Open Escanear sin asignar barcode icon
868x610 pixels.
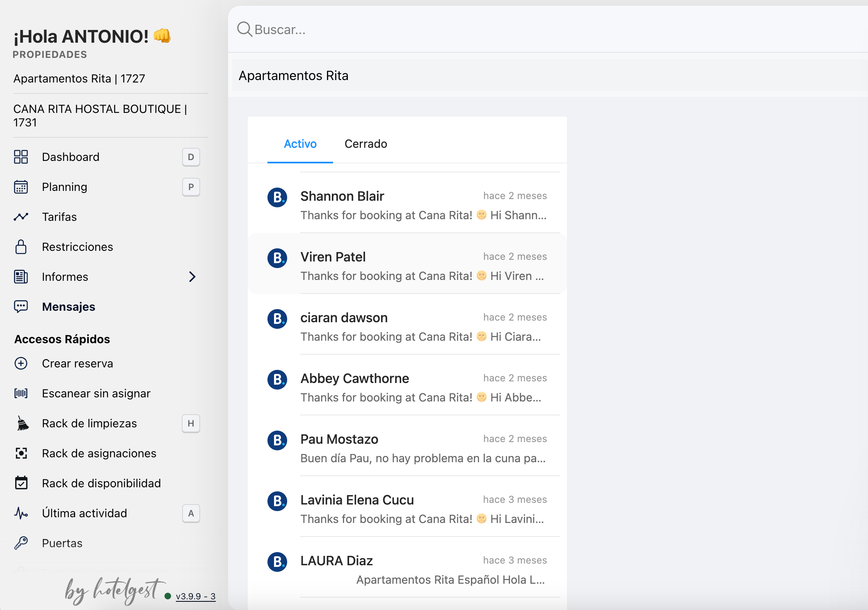[x=21, y=393]
